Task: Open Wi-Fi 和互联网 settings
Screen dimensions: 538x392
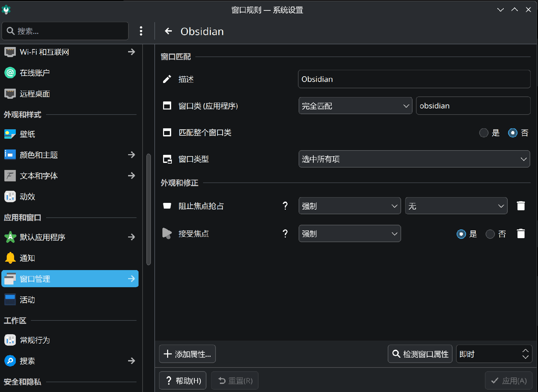Action: point(70,52)
